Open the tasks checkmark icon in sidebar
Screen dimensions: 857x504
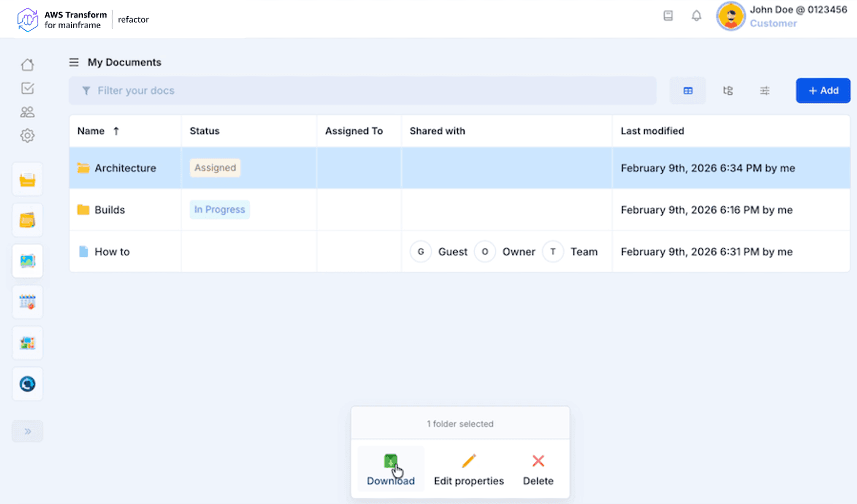(27, 88)
